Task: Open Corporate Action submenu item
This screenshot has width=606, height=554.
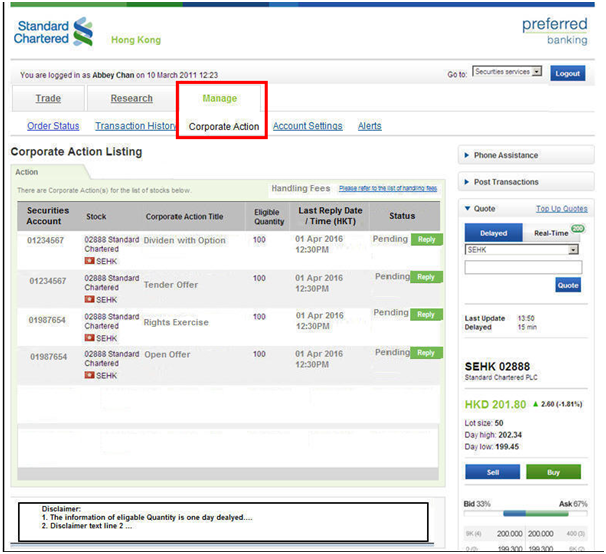Action: [x=224, y=126]
